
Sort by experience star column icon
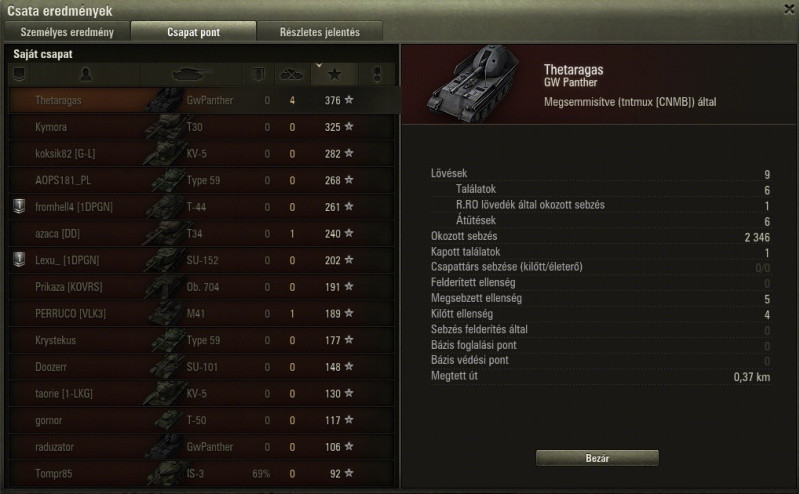tap(335, 75)
